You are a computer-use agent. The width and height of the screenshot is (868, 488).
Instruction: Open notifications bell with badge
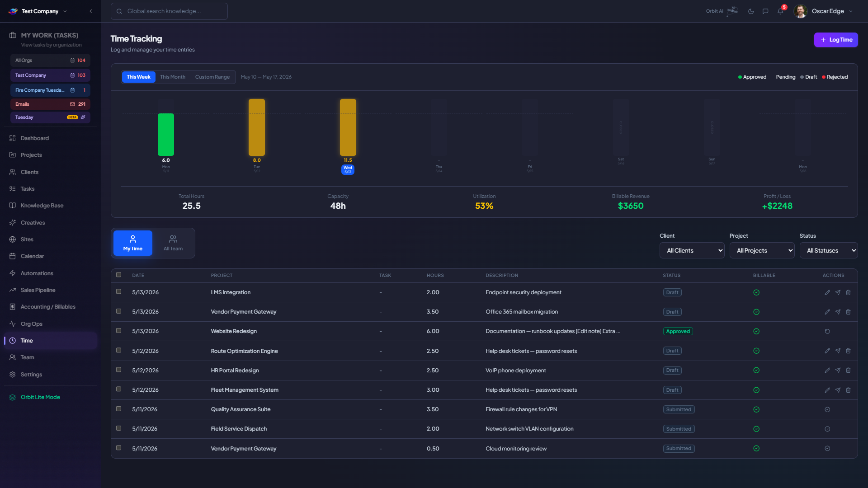(781, 11)
